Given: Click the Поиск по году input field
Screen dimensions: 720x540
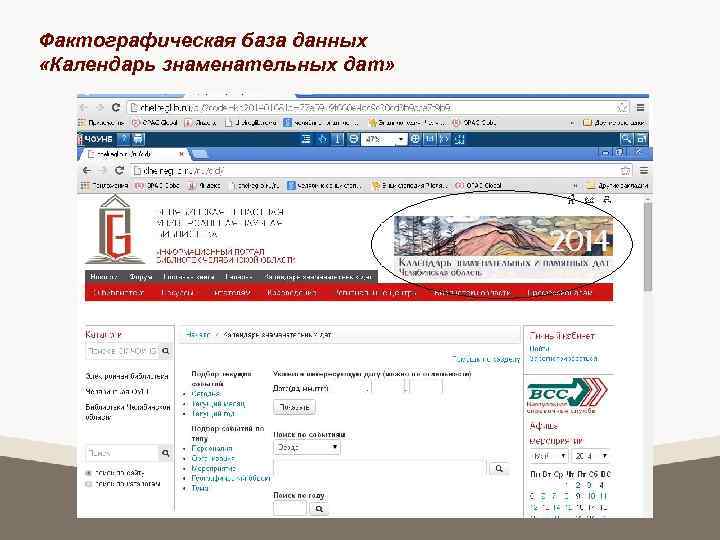Looking at the screenshot, I should pos(290,509).
